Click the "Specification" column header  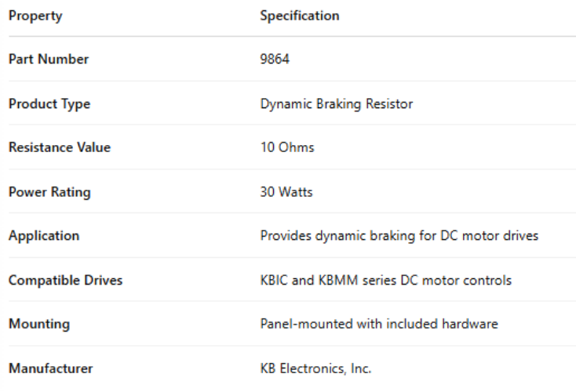pos(299,16)
